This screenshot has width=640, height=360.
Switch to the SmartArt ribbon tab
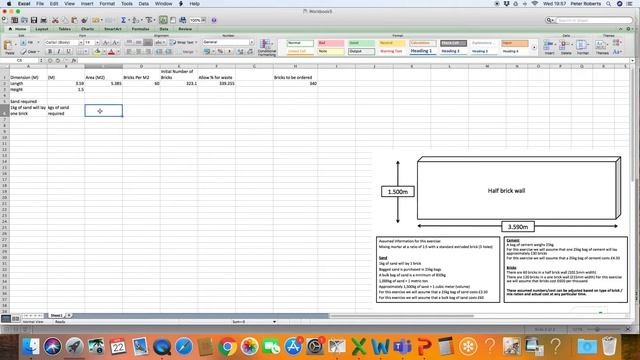click(x=113, y=29)
